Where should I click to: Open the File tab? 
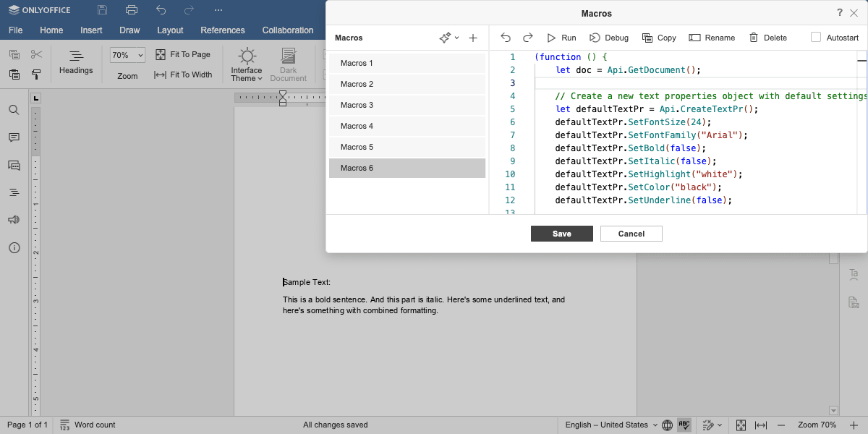[x=16, y=30]
